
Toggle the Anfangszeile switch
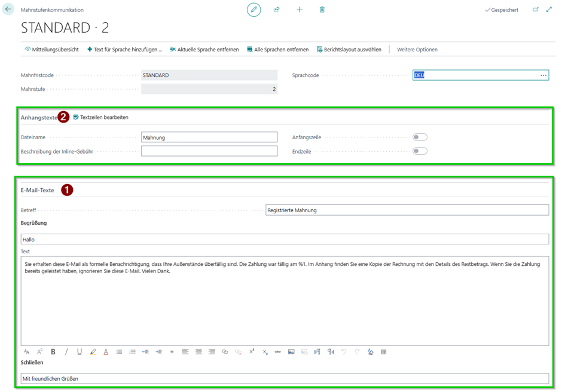[x=420, y=137]
